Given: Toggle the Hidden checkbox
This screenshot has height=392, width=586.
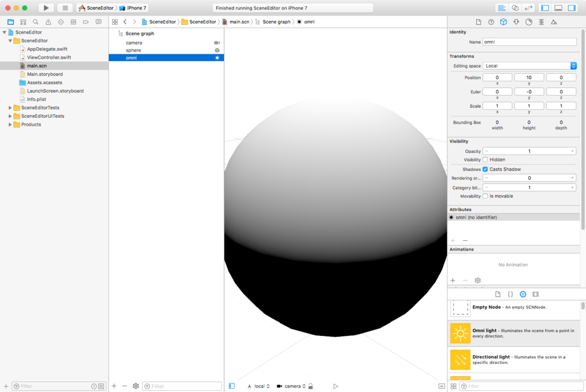Looking at the screenshot, I should 485,160.
